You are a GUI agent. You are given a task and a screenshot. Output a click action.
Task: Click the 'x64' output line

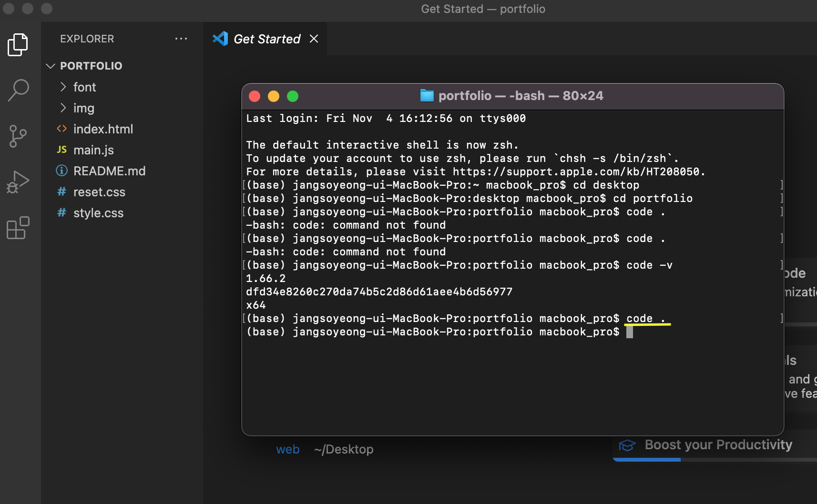256,305
